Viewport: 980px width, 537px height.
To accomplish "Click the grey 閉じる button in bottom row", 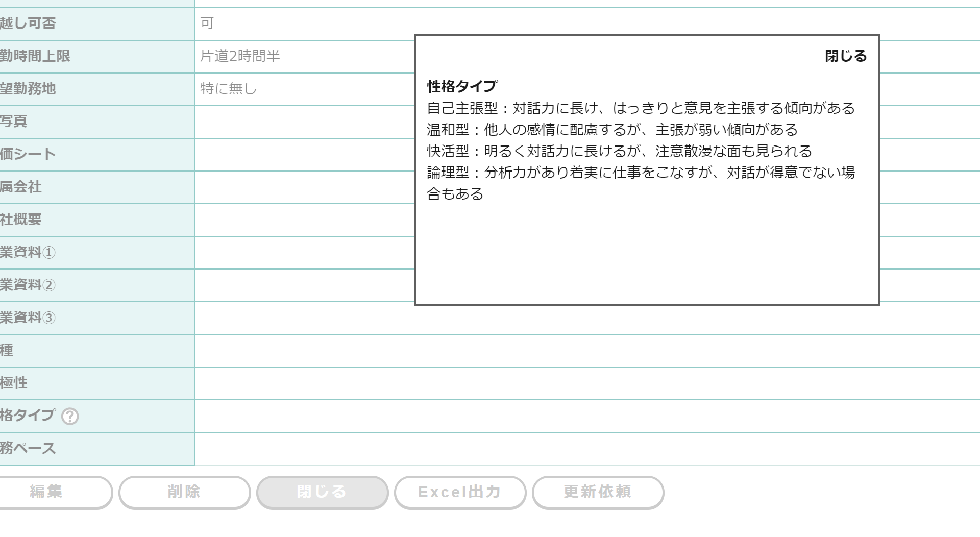I will (x=322, y=492).
